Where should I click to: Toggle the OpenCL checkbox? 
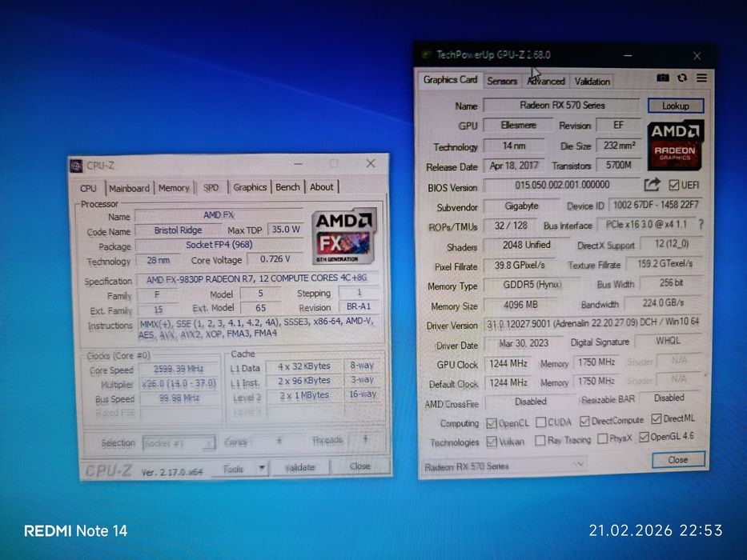click(x=491, y=423)
